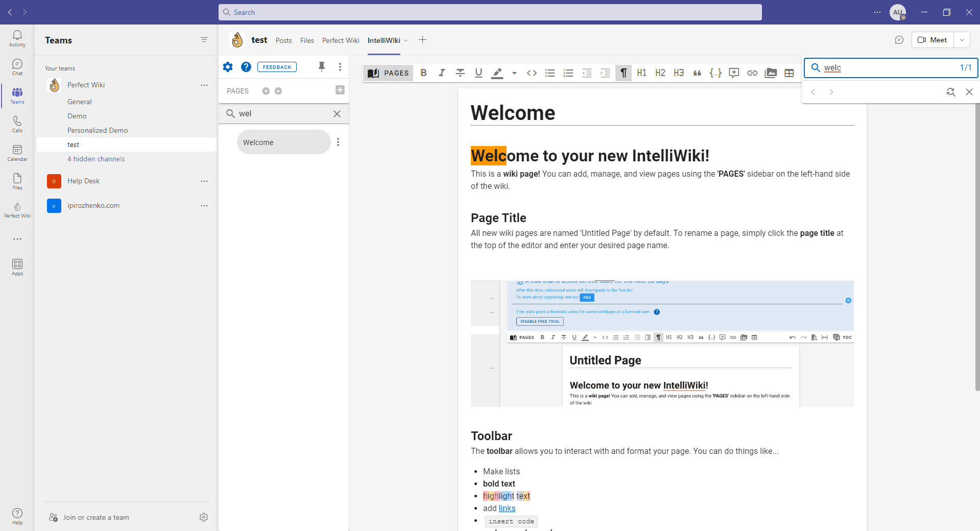
Task: Open the channel conversation icon
Action: click(899, 40)
